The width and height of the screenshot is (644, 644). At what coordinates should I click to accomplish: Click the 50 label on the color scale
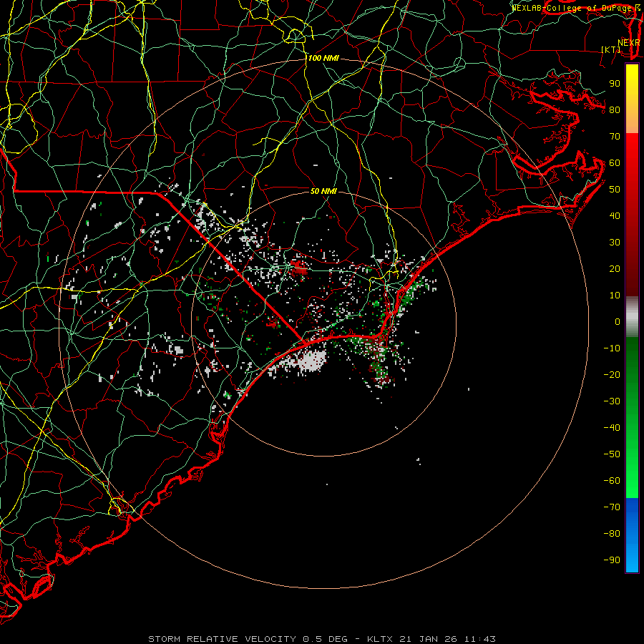pos(615,190)
